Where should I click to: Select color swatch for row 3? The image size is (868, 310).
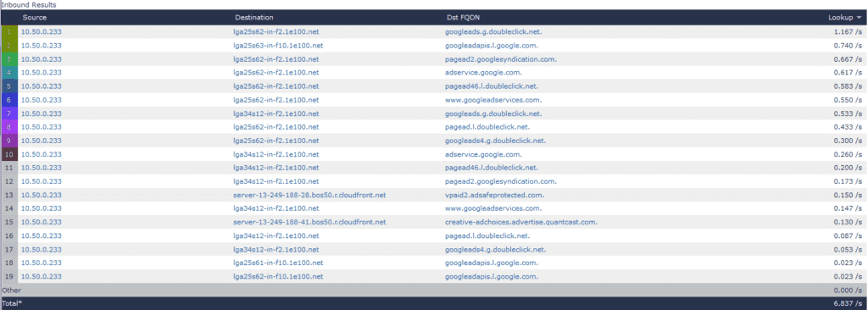tap(8, 59)
